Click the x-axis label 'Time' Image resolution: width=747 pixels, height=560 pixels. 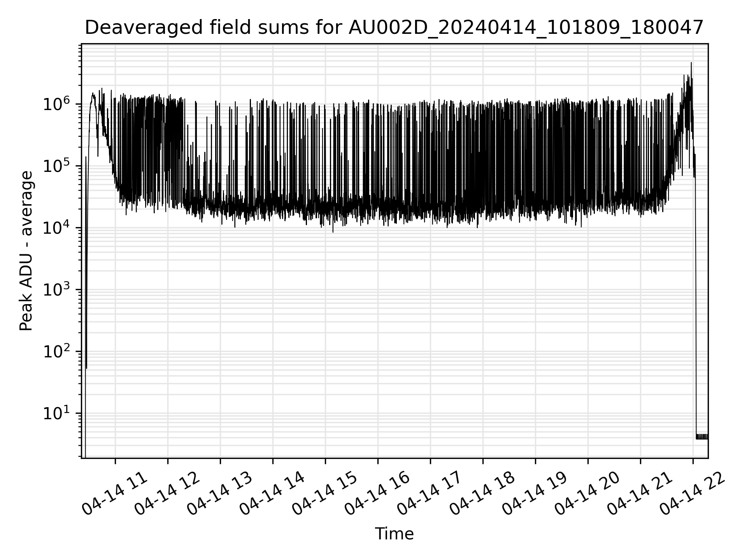(394, 534)
